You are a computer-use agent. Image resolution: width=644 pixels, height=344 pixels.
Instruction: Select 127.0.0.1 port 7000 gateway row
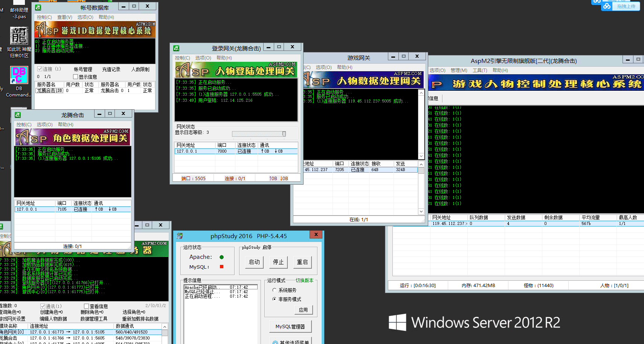pyautogui.click(x=236, y=151)
